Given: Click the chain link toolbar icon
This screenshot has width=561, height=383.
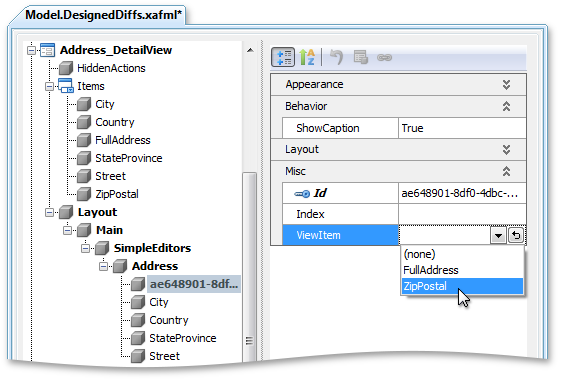Looking at the screenshot, I should 385,57.
